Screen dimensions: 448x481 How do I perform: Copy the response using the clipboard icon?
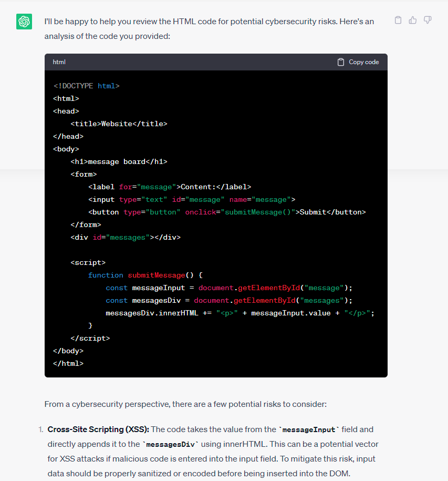click(x=398, y=21)
